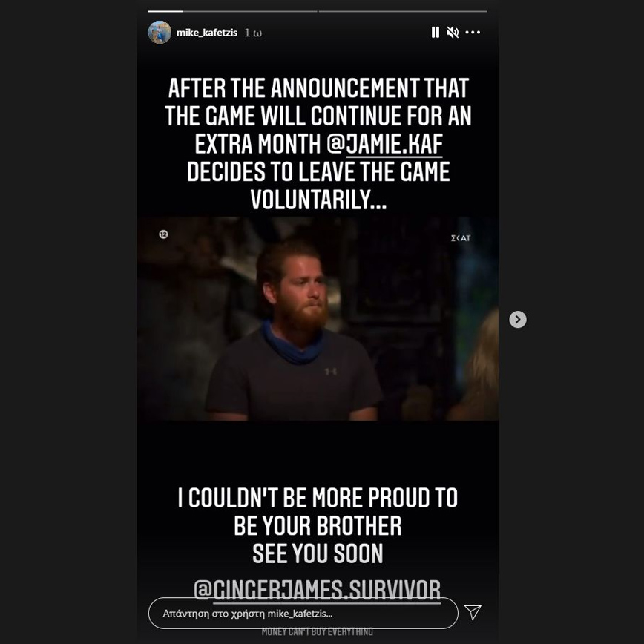644x644 pixels.
Task: Click the embedded video of bearded man
Action: (318, 319)
